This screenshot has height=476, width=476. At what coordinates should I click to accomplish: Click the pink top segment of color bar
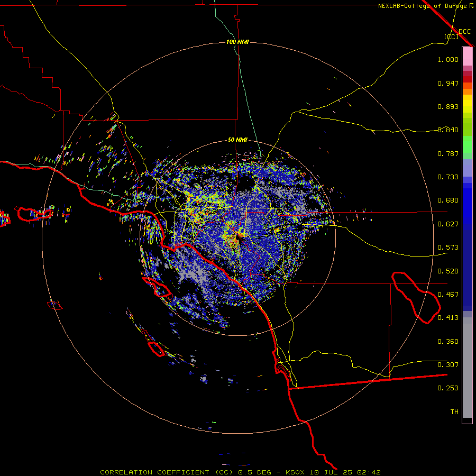coord(467,57)
